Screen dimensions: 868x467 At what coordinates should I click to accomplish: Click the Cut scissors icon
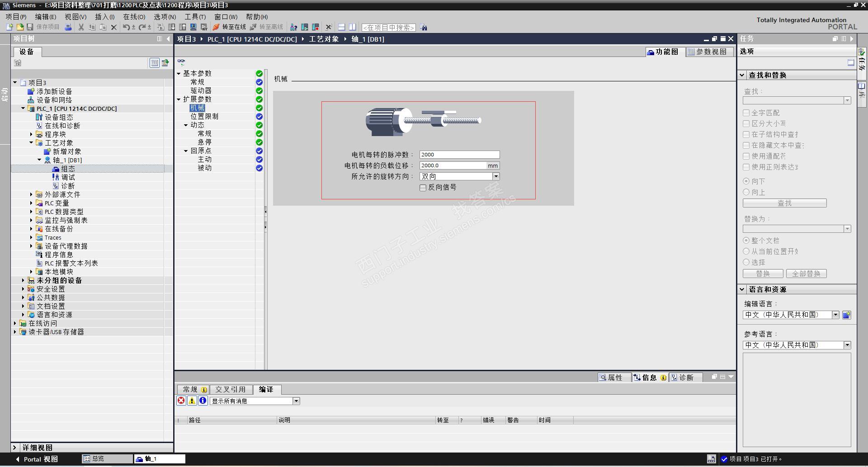click(81, 27)
